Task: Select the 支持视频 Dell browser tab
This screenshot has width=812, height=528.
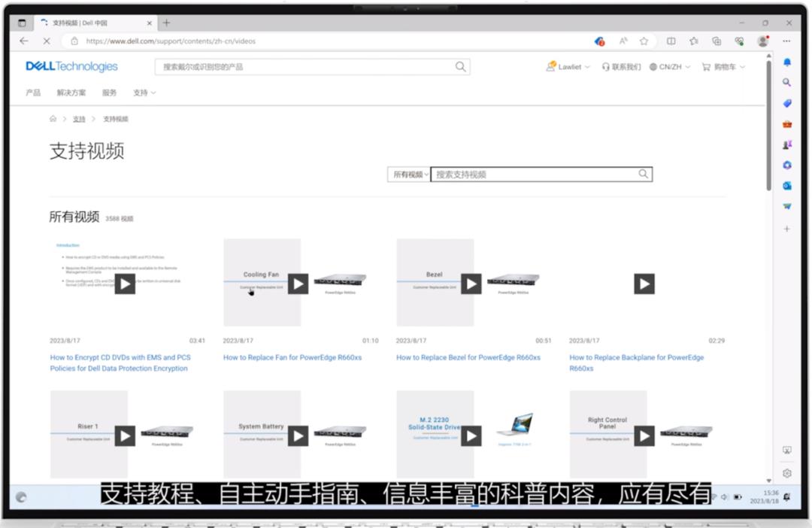Action: [95, 23]
